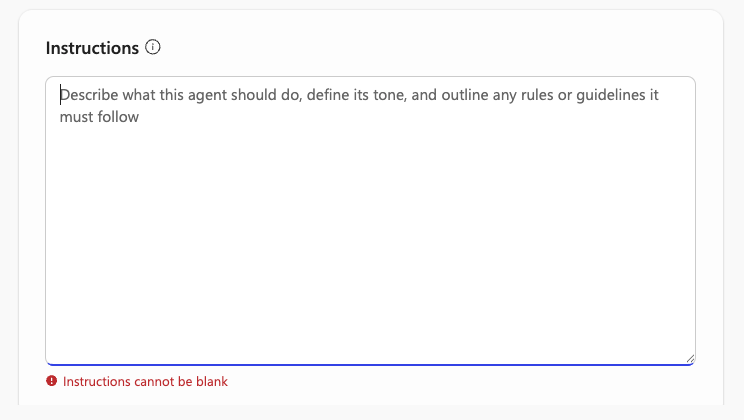Image resolution: width=744 pixels, height=420 pixels.
Task: Place the cursor at the start of the Instructions field
Action: pos(61,96)
